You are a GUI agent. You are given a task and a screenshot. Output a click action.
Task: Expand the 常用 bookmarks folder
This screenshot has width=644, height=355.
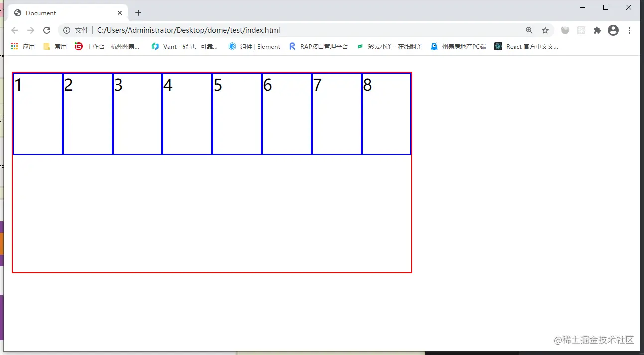(54, 46)
